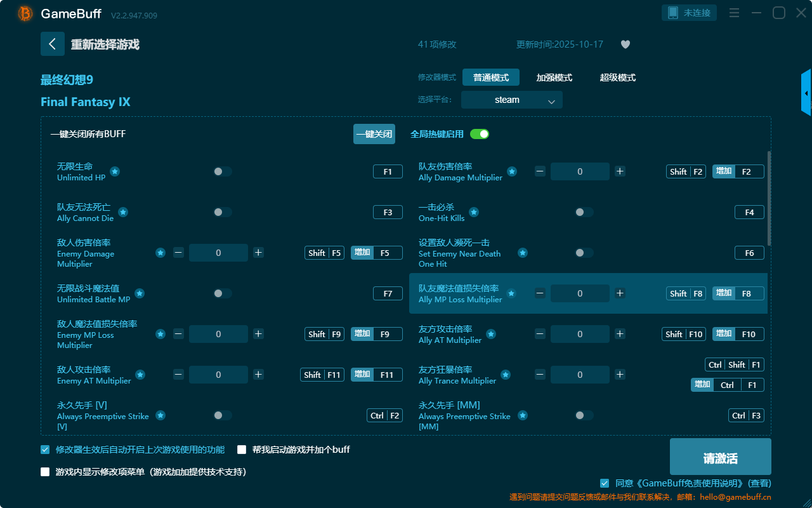
Task: Click the back arrow to reselect game
Action: click(x=53, y=44)
